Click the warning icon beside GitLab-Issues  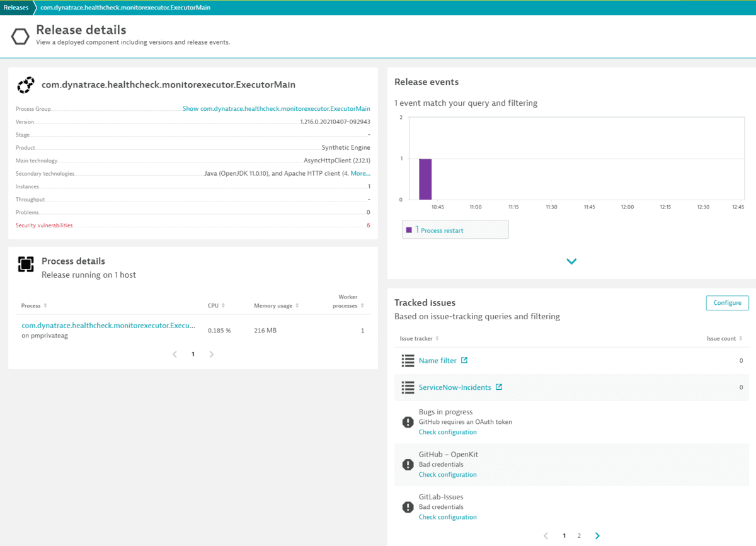click(x=408, y=507)
